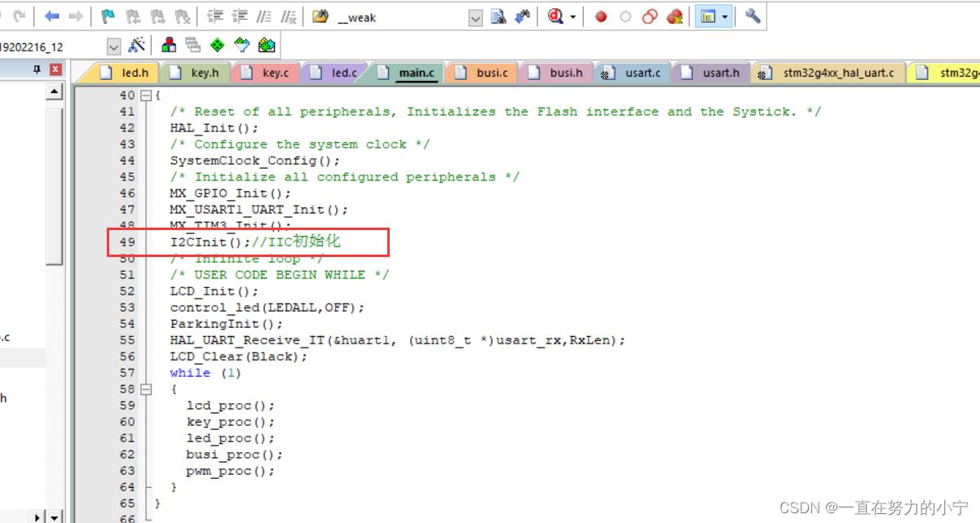This screenshot has height=523, width=980.
Task: Click the HAL_UART_Receive_IT line
Action: point(397,340)
